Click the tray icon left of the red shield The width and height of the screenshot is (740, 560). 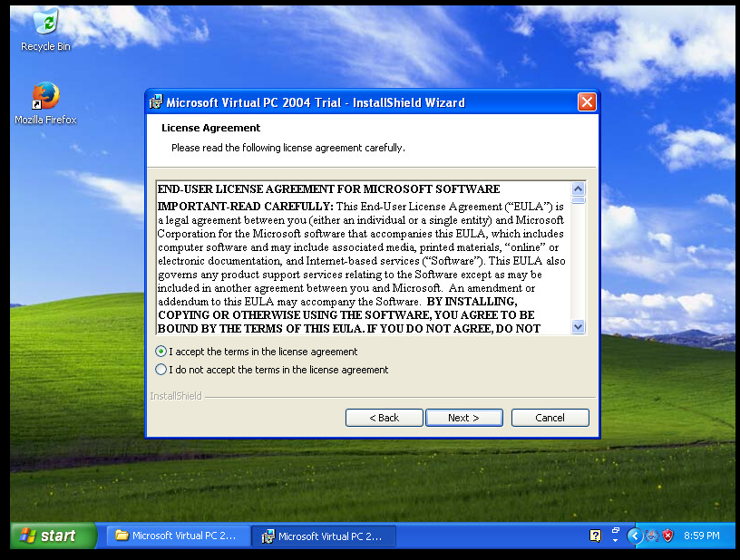tap(652, 536)
